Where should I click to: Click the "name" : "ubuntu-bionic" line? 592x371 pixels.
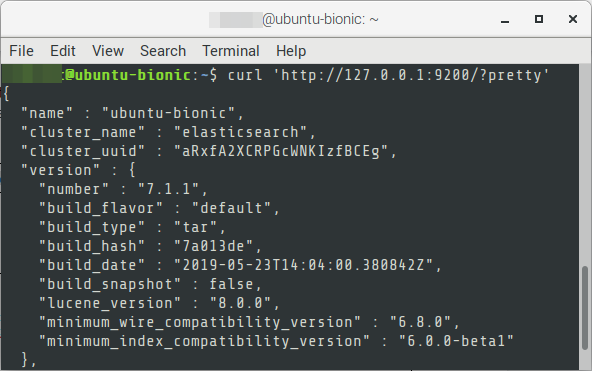(133, 113)
